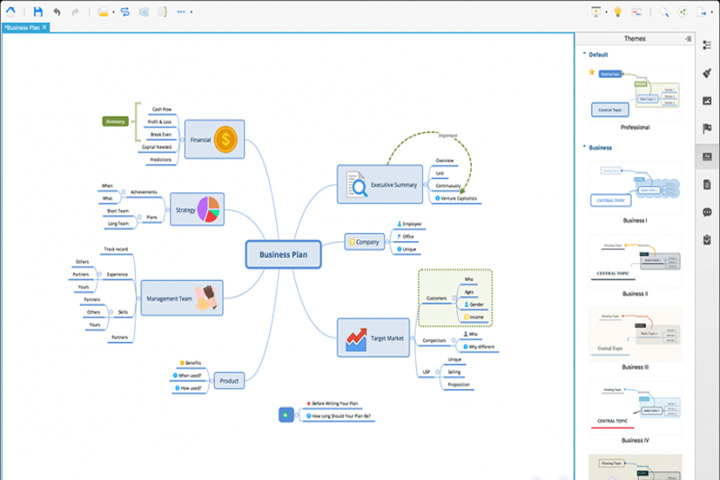Image resolution: width=720 pixels, height=480 pixels.
Task: Apply the Business II theme thumbnail
Action: [636, 261]
